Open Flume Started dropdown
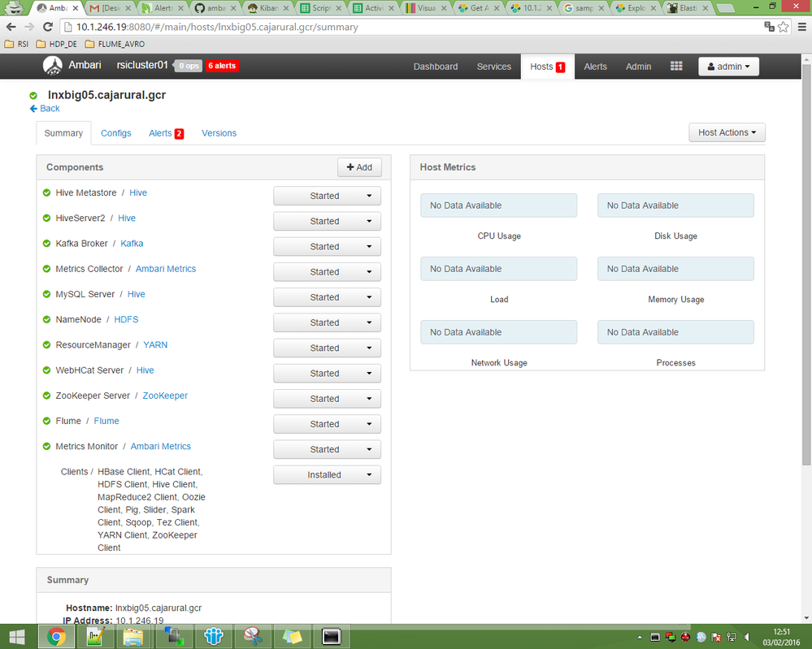 328,424
